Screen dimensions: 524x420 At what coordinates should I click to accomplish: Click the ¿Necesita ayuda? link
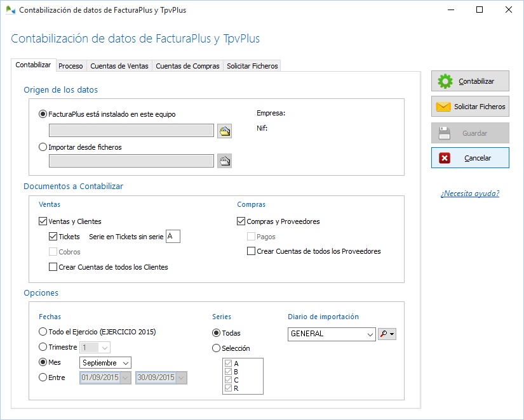[470, 194]
